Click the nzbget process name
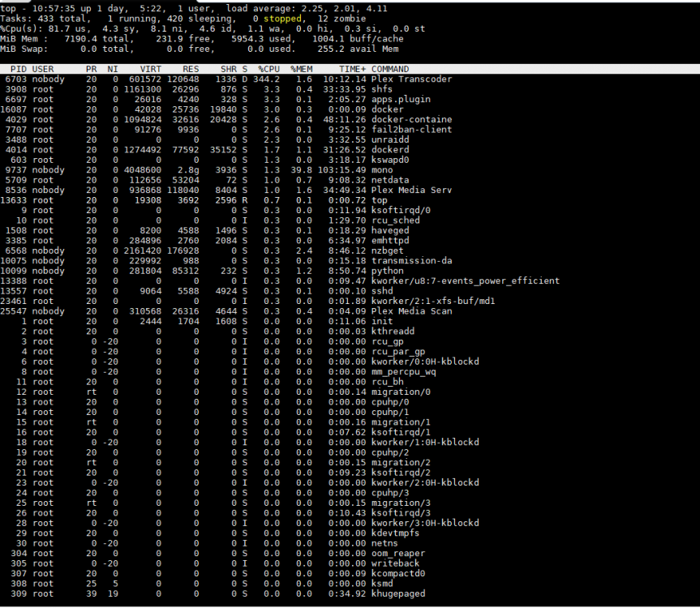The height and width of the screenshot is (608, 700). coord(388,250)
